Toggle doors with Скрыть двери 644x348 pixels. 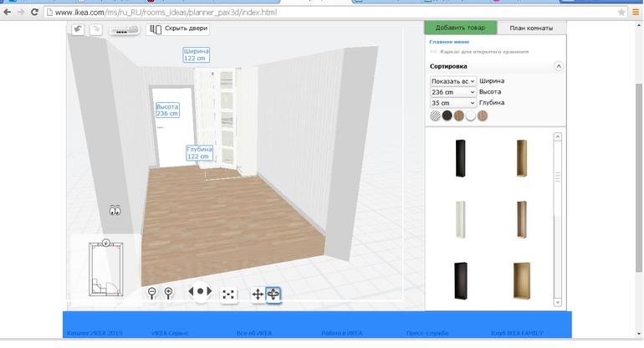(x=177, y=28)
